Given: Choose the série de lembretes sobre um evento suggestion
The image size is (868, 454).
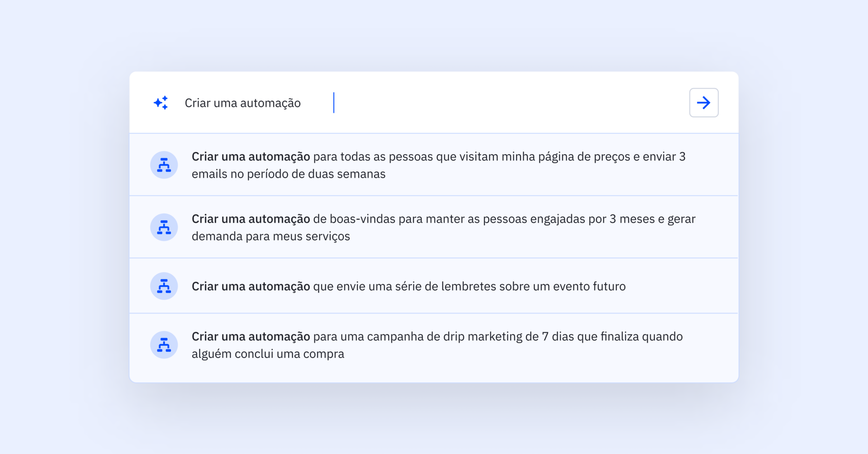Looking at the screenshot, I should pos(469,286).
